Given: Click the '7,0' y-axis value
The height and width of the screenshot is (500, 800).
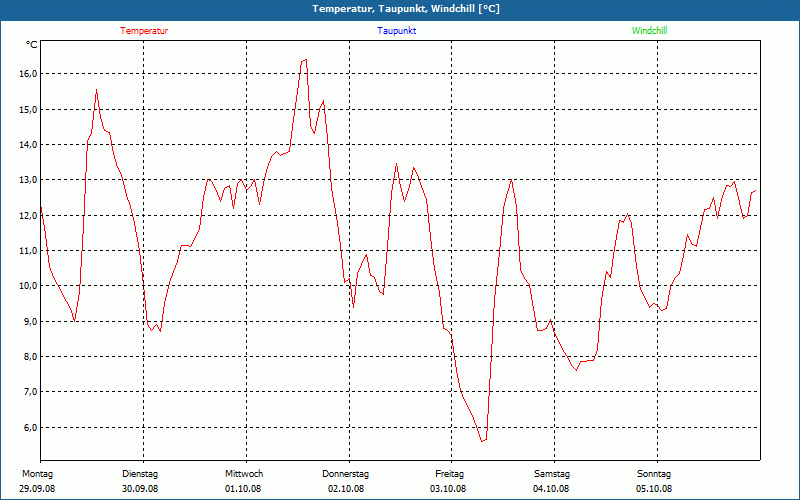Looking at the screenshot, I should (x=31, y=392).
